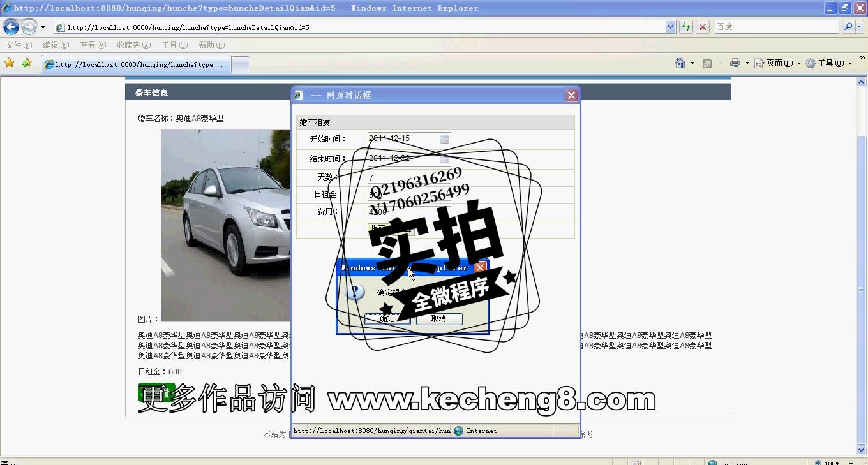
Task: Click the magnifier search button
Action: (x=848, y=27)
